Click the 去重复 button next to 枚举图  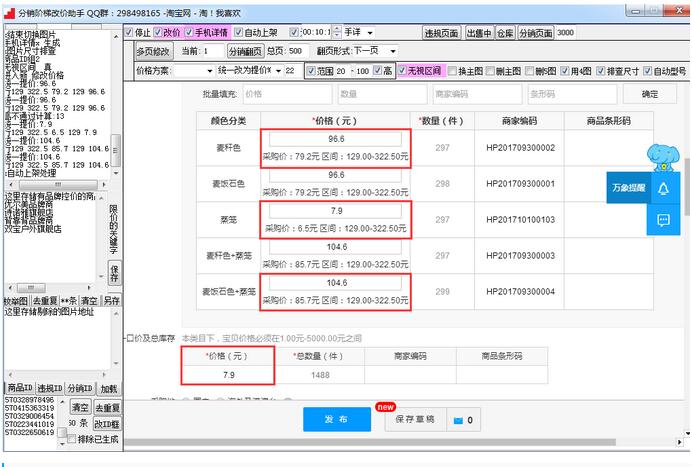(x=45, y=301)
